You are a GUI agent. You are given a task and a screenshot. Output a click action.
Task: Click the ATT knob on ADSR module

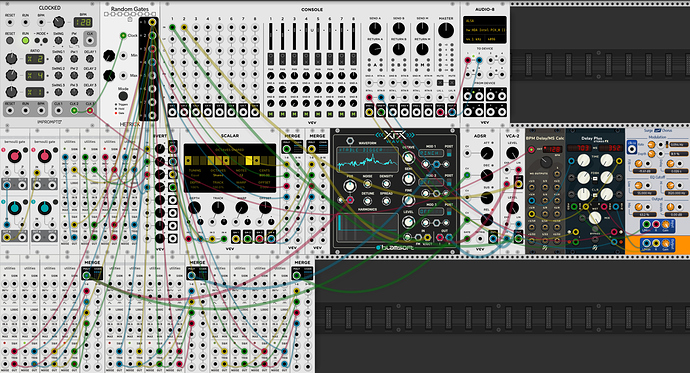pos(487,153)
